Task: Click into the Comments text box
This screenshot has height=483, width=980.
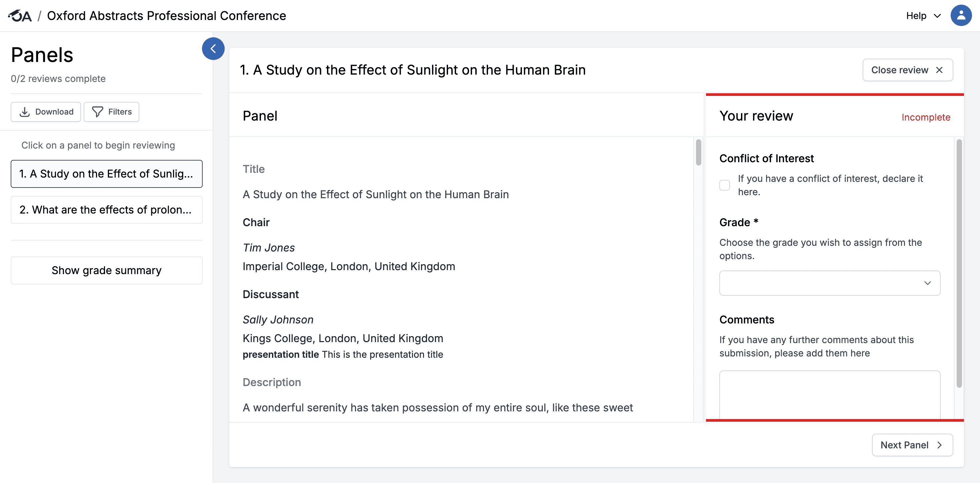Action: coord(830,395)
